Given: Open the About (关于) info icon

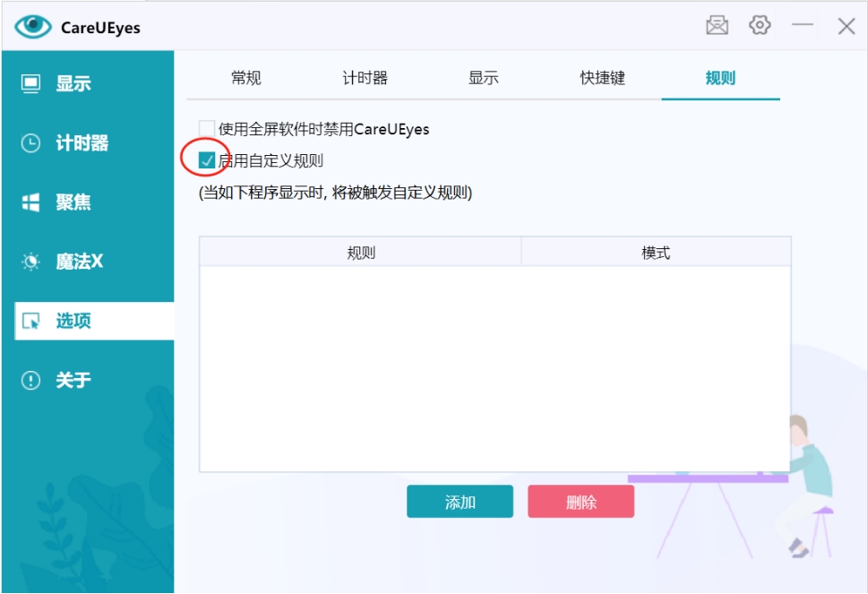Looking at the screenshot, I should pyautogui.click(x=30, y=378).
